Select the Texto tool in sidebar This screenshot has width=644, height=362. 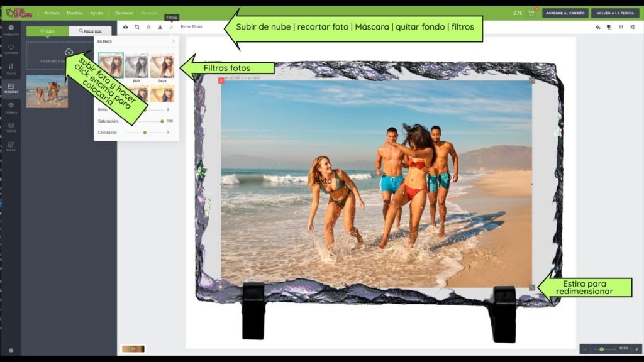11,69
